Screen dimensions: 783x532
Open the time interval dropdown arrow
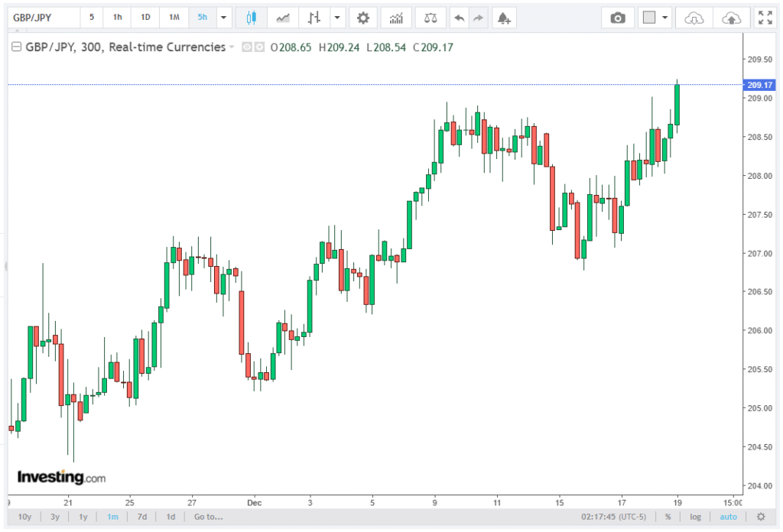click(x=223, y=18)
